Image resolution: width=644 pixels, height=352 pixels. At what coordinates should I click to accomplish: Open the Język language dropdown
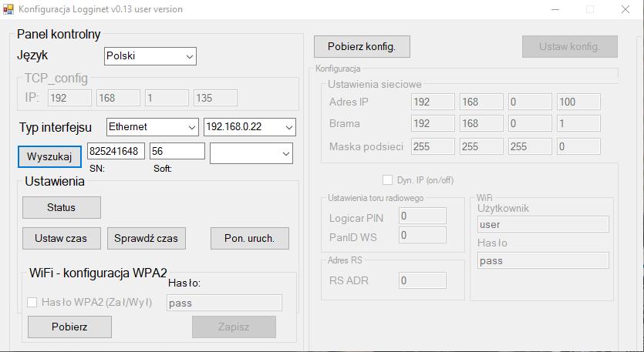pyautogui.click(x=150, y=56)
